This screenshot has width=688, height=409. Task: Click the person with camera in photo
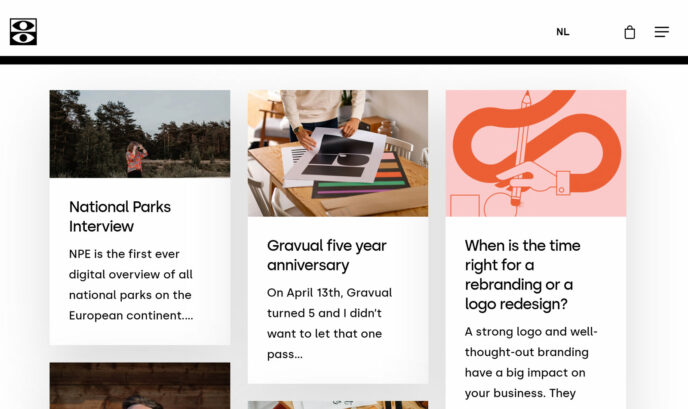(x=136, y=159)
